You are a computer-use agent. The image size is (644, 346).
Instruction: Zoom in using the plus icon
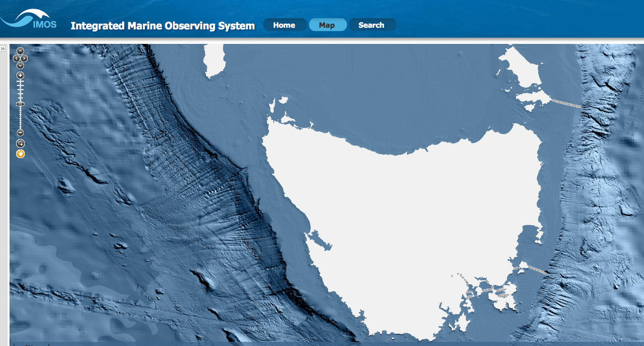pos(19,75)
